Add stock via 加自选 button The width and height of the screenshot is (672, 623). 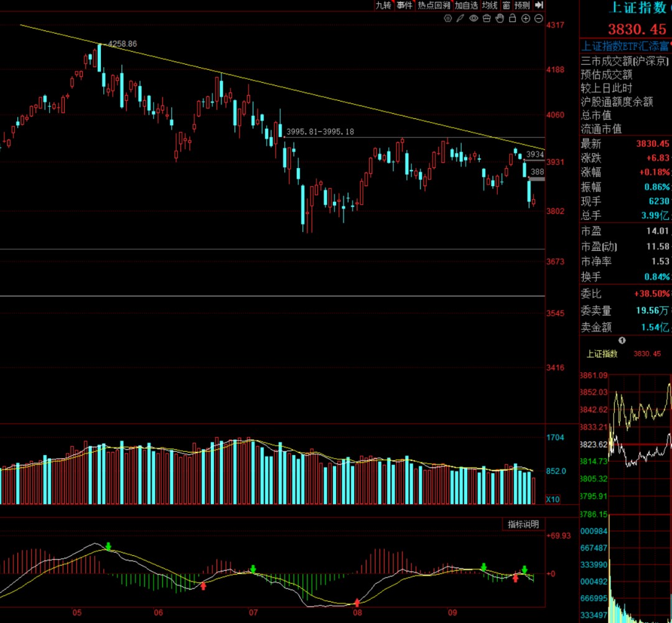[x=466, y=5]
